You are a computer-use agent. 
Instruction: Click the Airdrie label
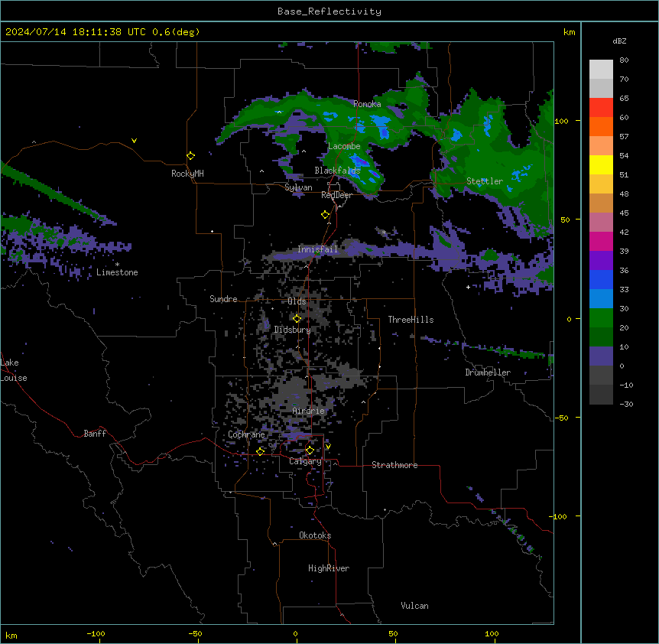click(x=309, y=411)
